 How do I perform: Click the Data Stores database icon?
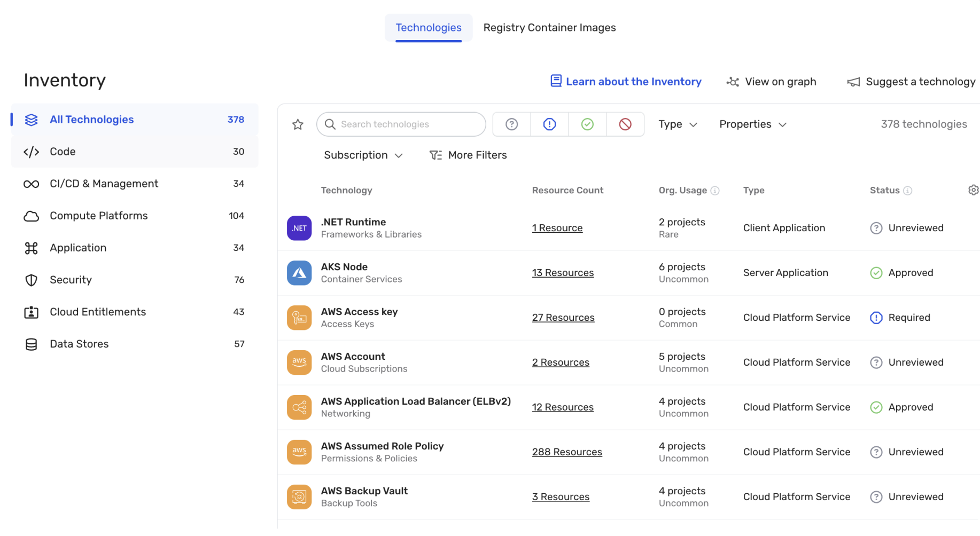click(x=32, y=344)
